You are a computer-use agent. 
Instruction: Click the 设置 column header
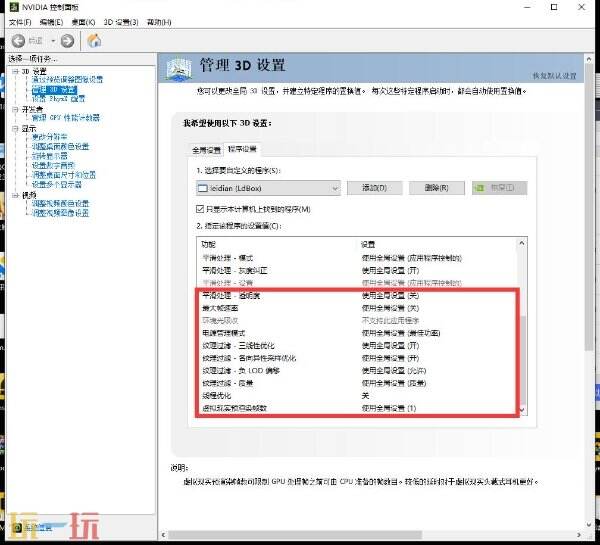[x=368, y=245]
